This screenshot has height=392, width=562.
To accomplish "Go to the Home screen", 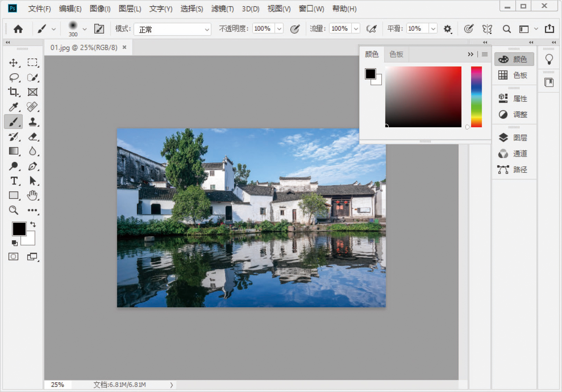I will coord(18,29).
